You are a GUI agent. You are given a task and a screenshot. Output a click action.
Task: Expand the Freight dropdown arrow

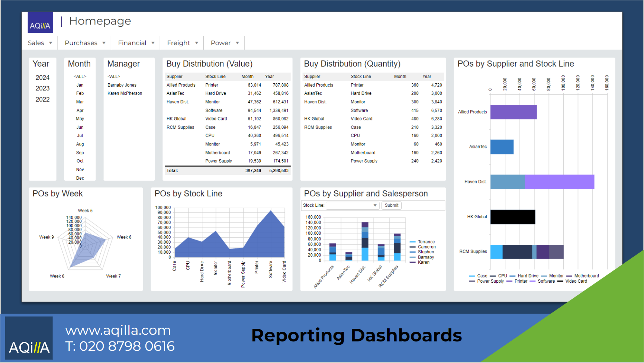(197, 43)
